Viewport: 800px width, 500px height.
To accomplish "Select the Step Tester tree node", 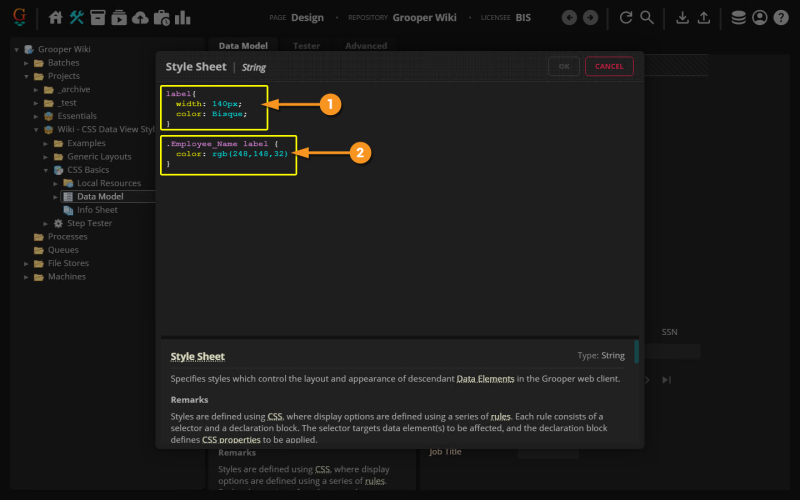I will coord(89,223).
